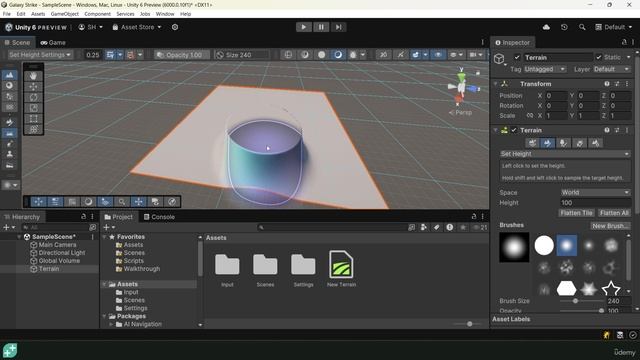Image resolution: width=640 pixels, height=360 pixels.
Task: Open the settings gear next to Asset Store
Action: click(x=175, y=27)
